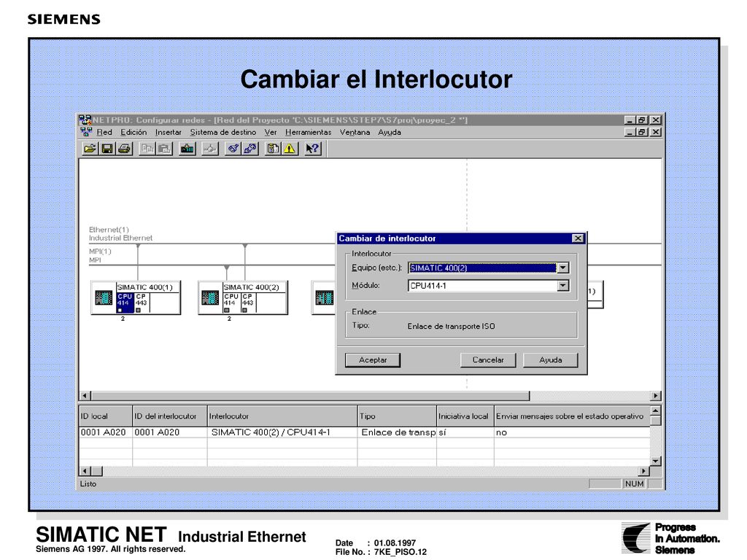Viewport: 747px width, 560px height.
Task: Select the CP 443 module in SIMATIC 400(1)
Action: coord(141,303)
